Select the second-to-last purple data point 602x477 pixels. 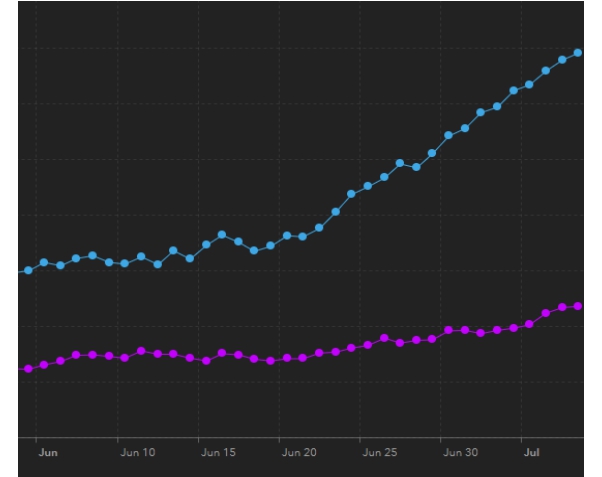click(562, 307)
